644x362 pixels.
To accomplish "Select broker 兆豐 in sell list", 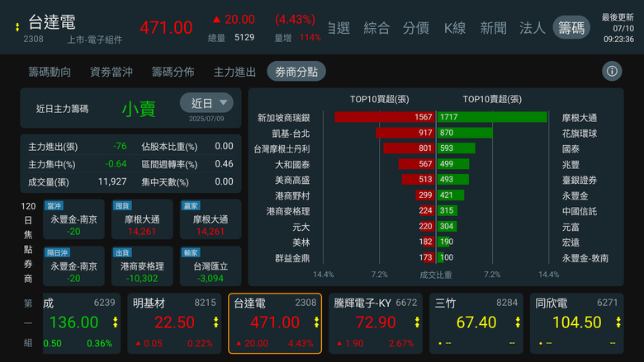I will click(x=571, y=165).
